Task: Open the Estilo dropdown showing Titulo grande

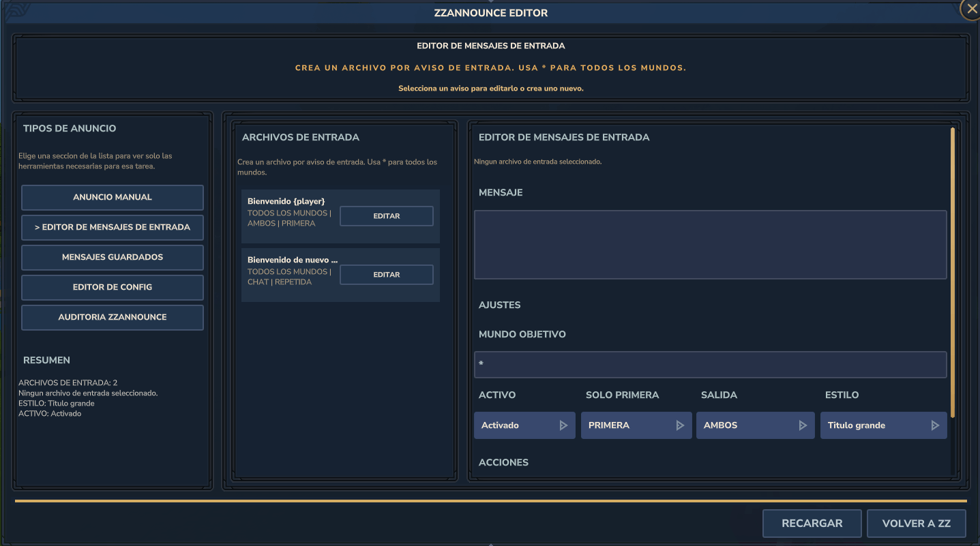Action: tap(884, 425)
